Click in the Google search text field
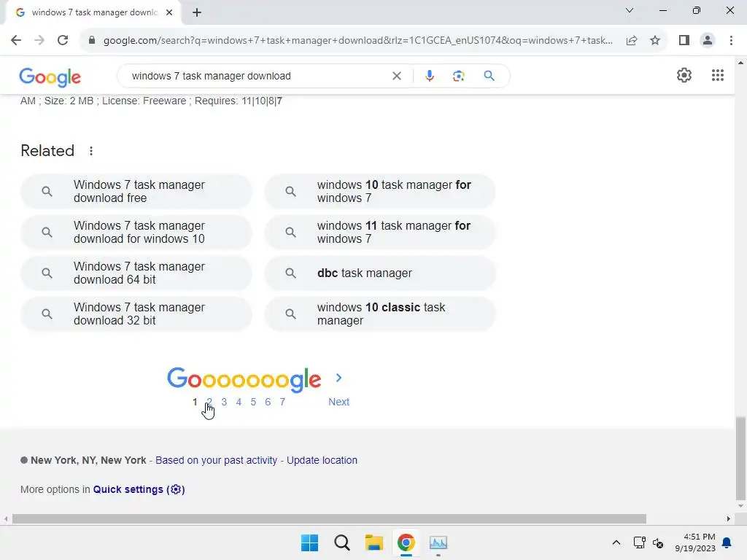Image resolution: width=747 pixels, height=560 pixels. pyautogui.click(x=258, y=76)
